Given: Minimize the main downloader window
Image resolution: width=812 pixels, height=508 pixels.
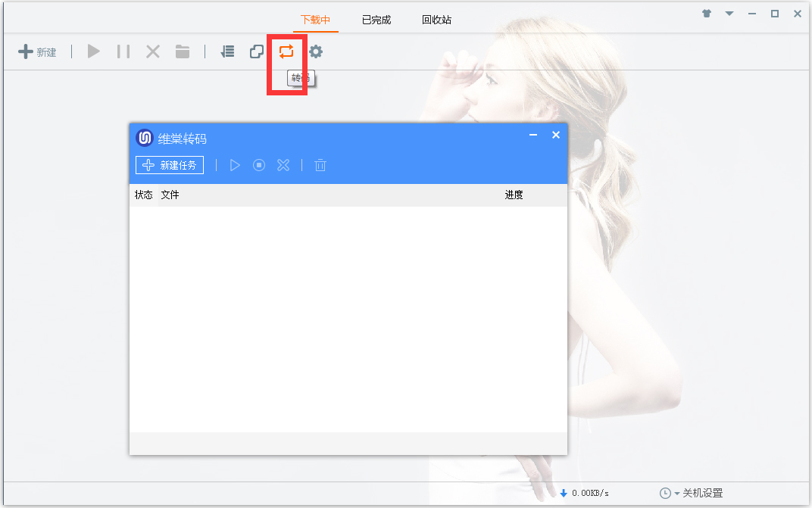Looking at the screenshot, I should coord(752,14).
